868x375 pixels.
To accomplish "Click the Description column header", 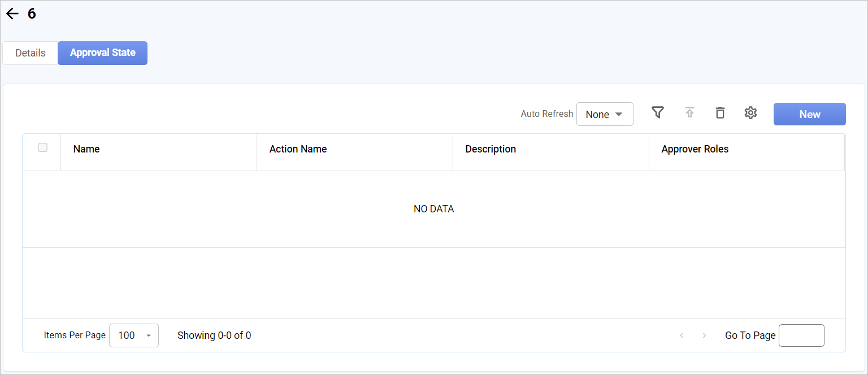I will 491,149.
